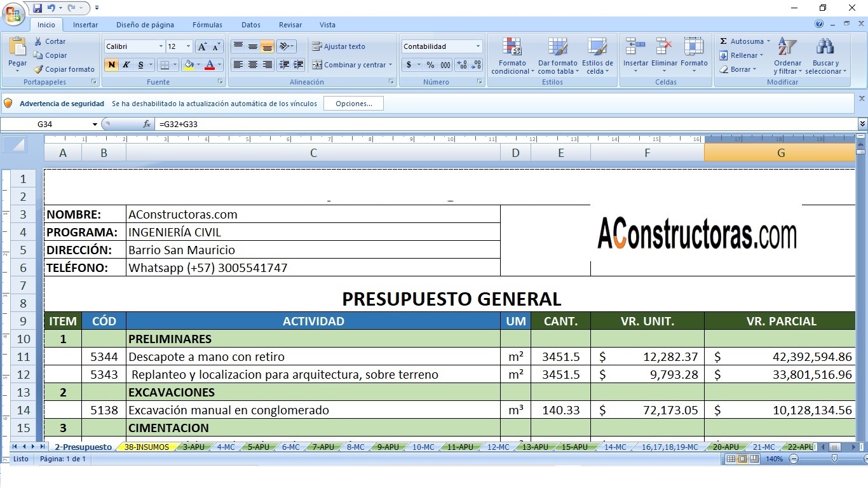Apply percent style format

(x=430, y=65)
